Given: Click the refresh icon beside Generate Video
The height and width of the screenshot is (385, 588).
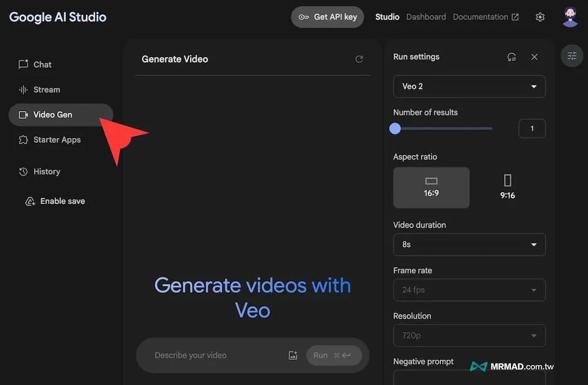Looking at the screenshot, I should (359, 59).
